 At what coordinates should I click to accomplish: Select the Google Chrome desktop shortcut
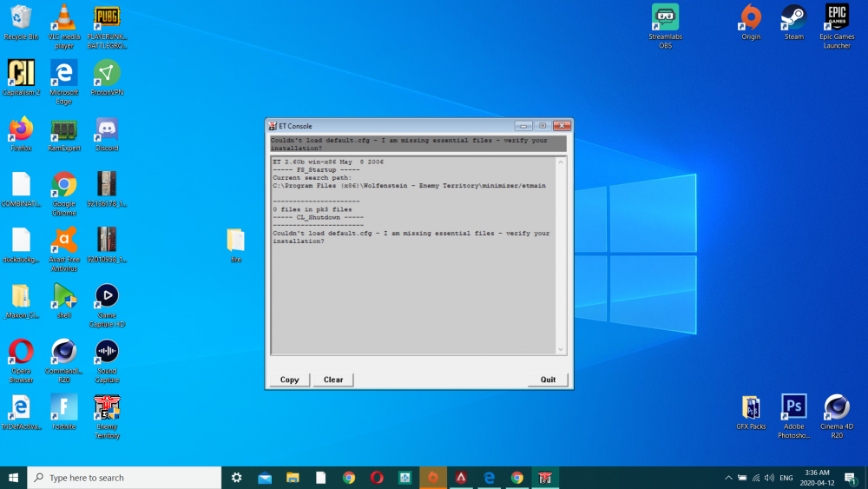(x=64, y=194)
